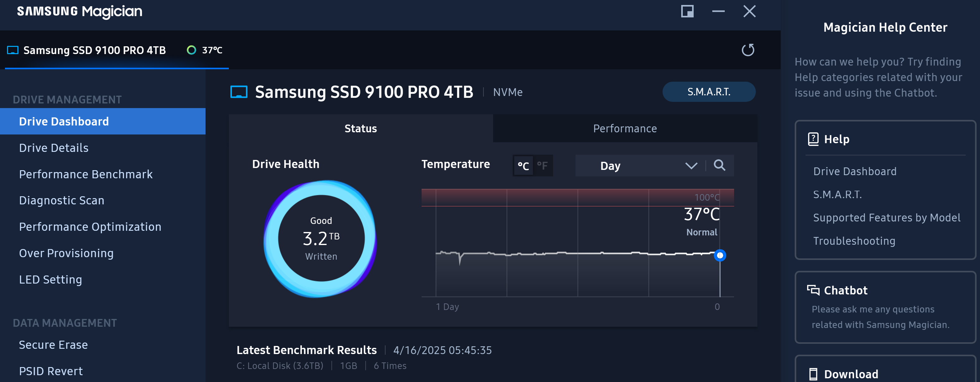This screenshot has height=382, width=980.
Task: Go to Secure Erase in sidebar
Action: (53, 344)
